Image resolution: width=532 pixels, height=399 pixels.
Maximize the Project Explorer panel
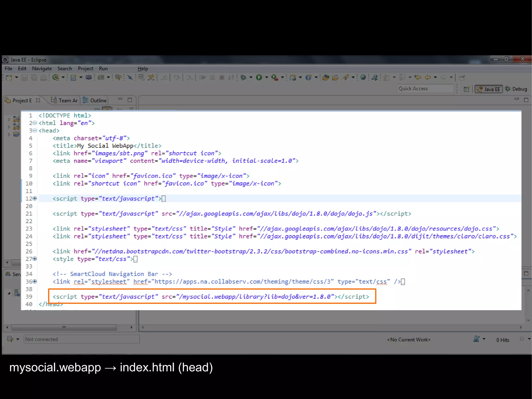(x=130, y=100)
